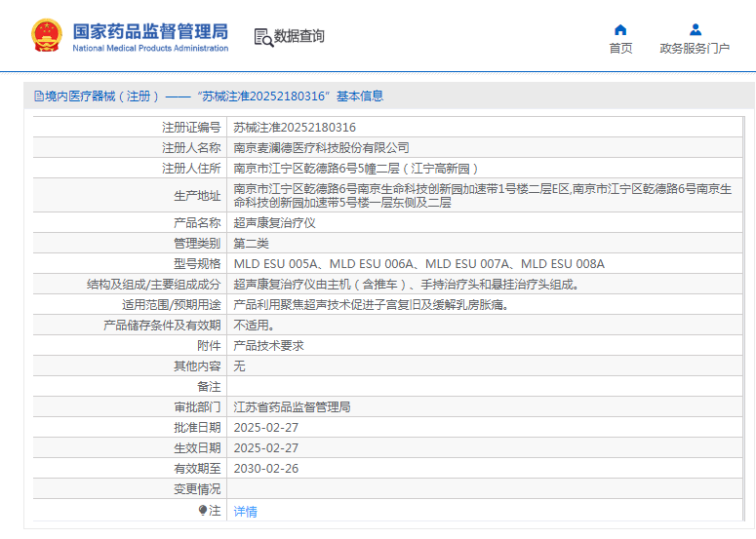
Task: Open 政务服务门户 portal link
Action: [x=695, y=49]
